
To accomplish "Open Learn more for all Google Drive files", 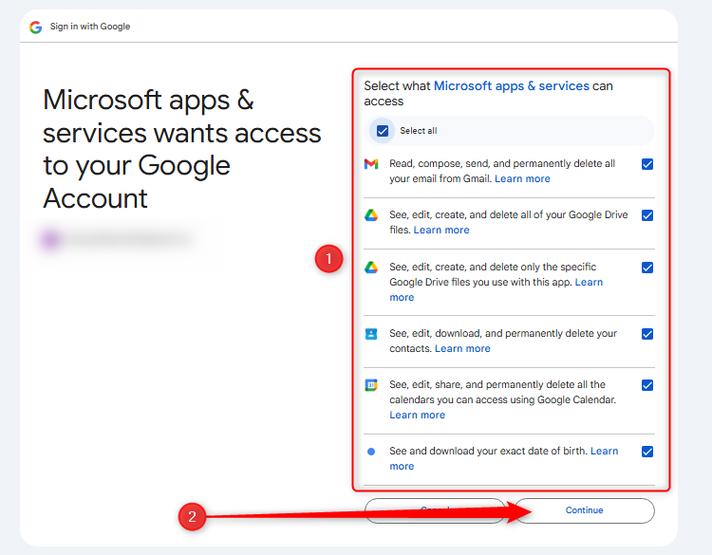I will pos(441,230).
